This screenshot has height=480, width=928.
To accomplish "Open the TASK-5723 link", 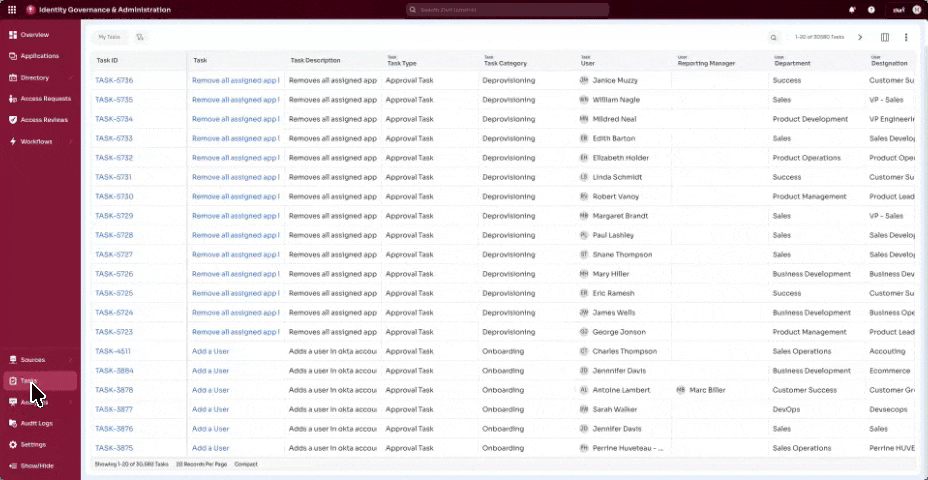I will coord(114,332).
